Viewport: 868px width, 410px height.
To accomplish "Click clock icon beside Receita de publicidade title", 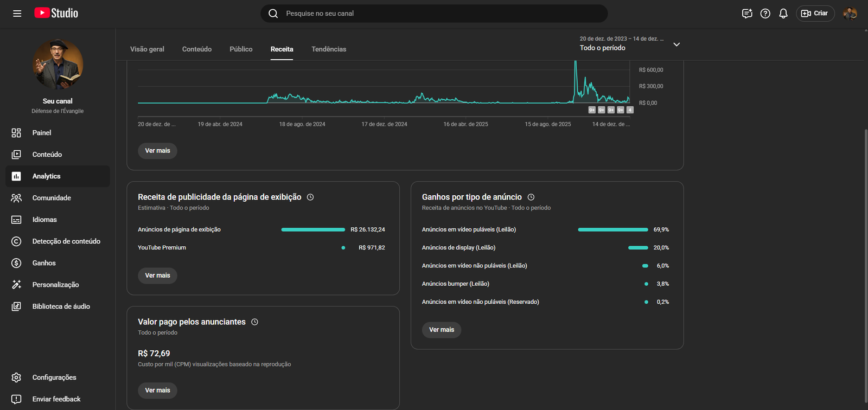I will point(310,197).
